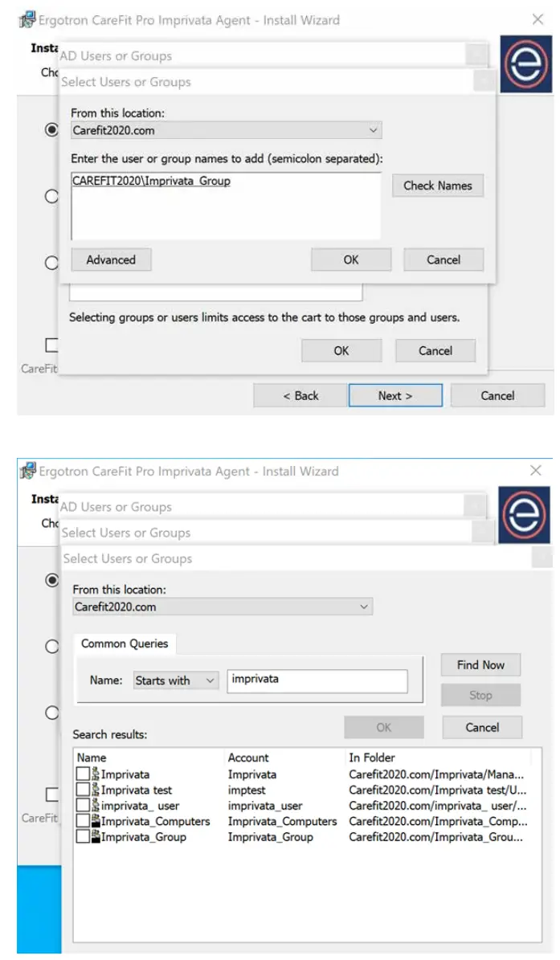Click blank field above cart access note
The image size is (560, 960).
pos(215,292)
